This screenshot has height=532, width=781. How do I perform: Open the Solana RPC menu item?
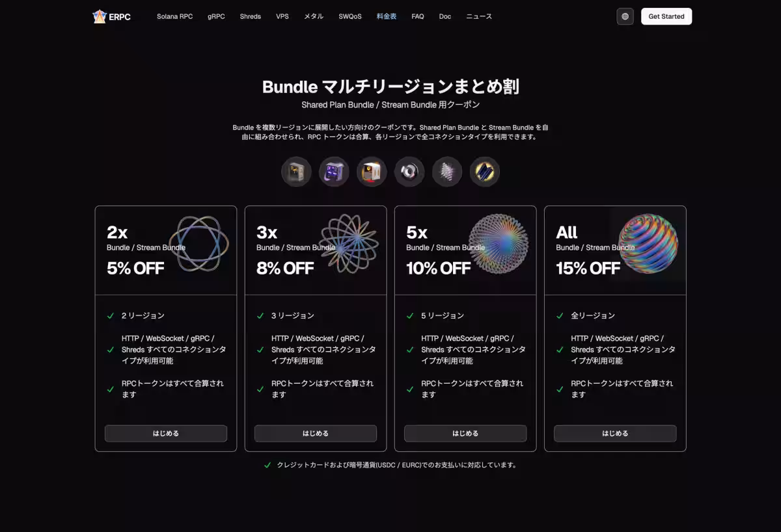coord(174,16)
